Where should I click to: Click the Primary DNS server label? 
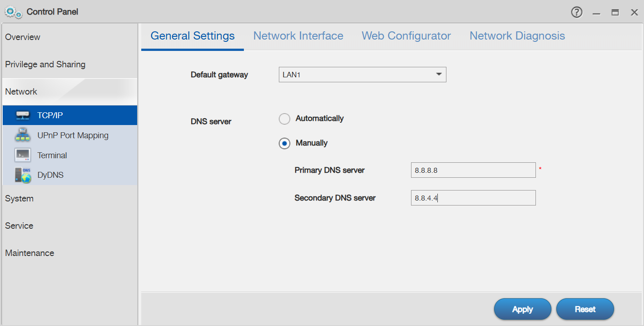(x=330, y=171)
